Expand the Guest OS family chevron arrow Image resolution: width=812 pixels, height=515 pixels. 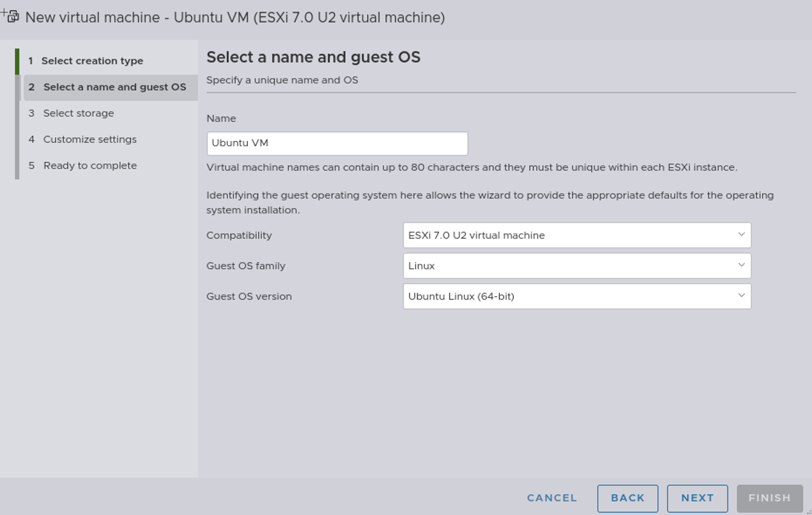click(x=740, y=265)
